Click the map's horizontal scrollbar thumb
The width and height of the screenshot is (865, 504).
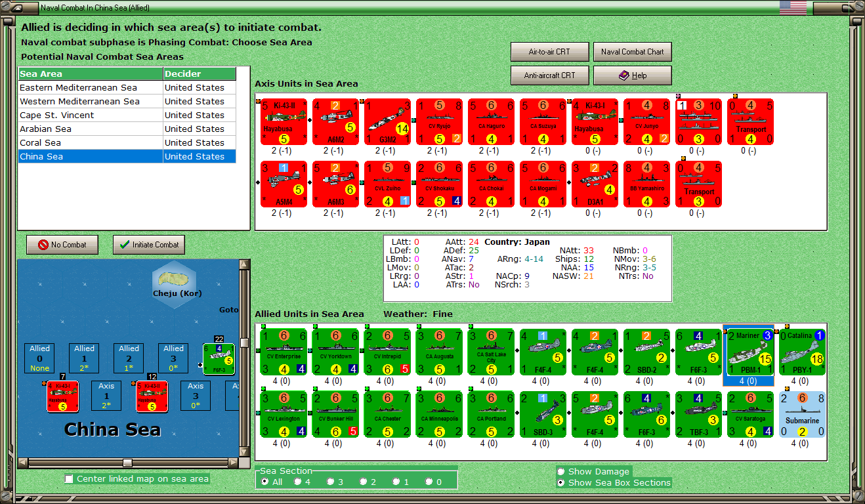click(x=127, y=463)
